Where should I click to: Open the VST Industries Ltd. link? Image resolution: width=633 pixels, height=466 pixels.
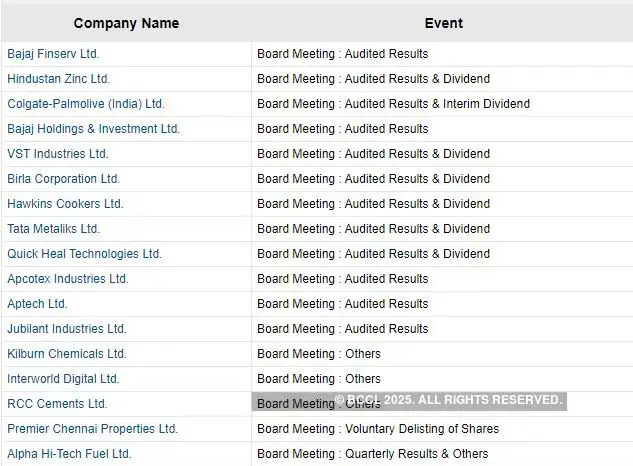[x=57, y=154]
